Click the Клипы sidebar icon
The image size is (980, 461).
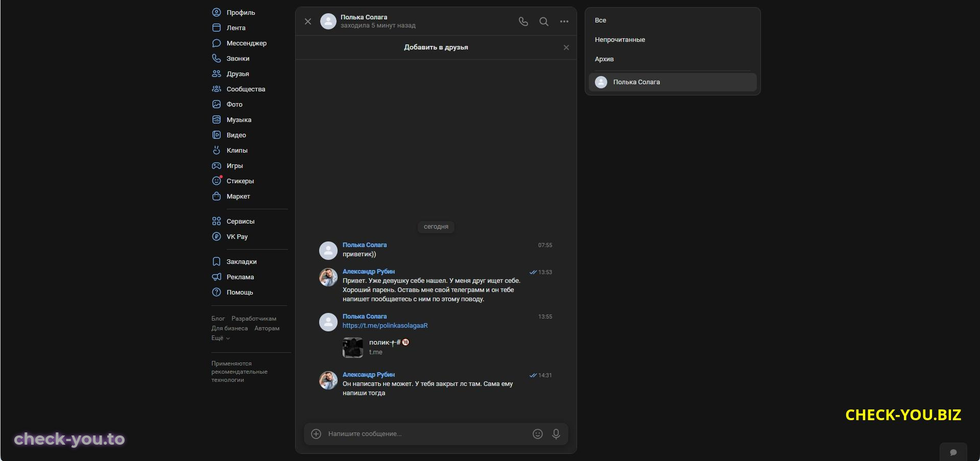(x=217, y=150)
